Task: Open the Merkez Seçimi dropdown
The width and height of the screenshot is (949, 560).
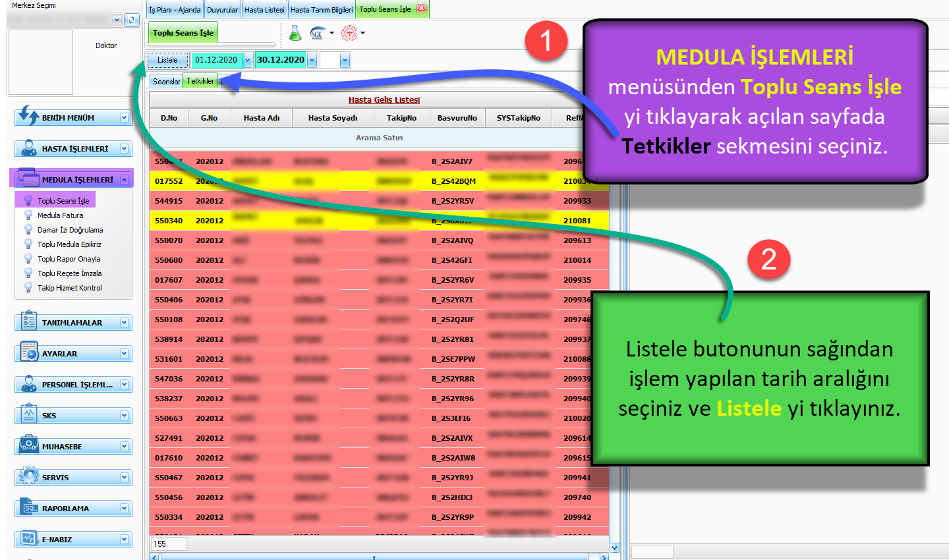Action: [117, 20]
